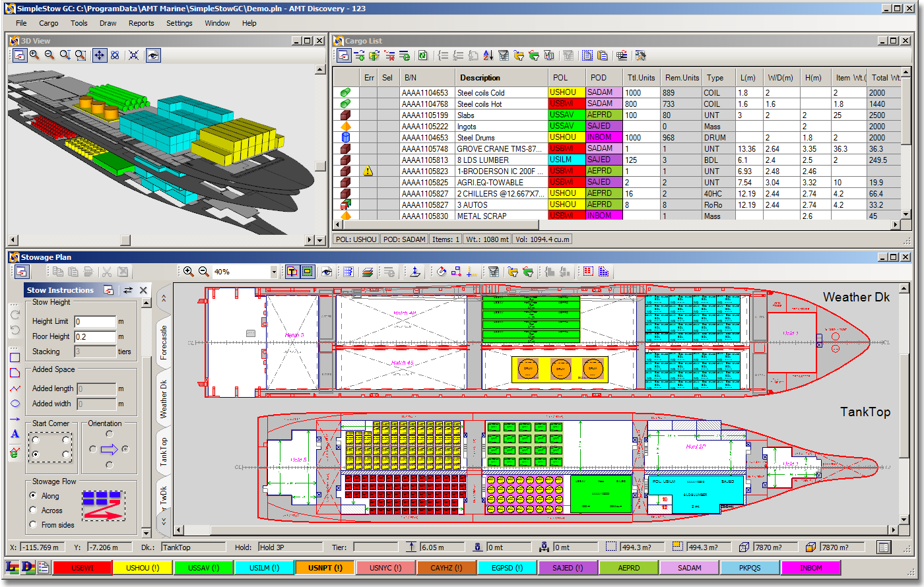Image resolution: width=924 pixels, height=587 pixels.
Task: Sort the cargo list A to Z
Action: [488, 55]
